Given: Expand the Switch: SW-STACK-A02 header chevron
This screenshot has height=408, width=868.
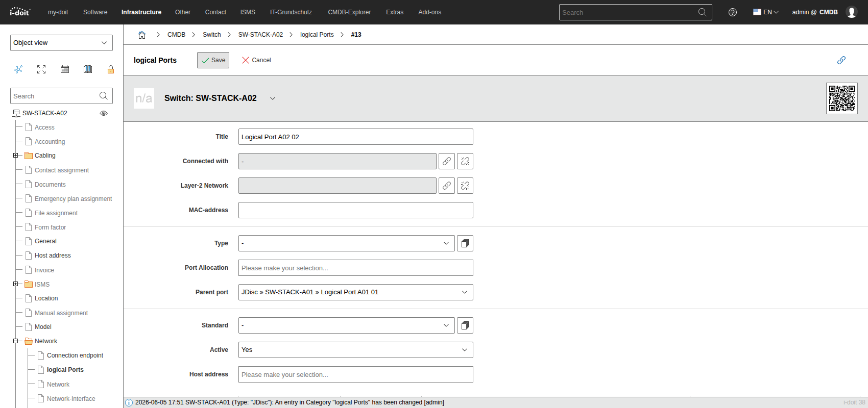Looking at the screenshot, I should point(273,98).
